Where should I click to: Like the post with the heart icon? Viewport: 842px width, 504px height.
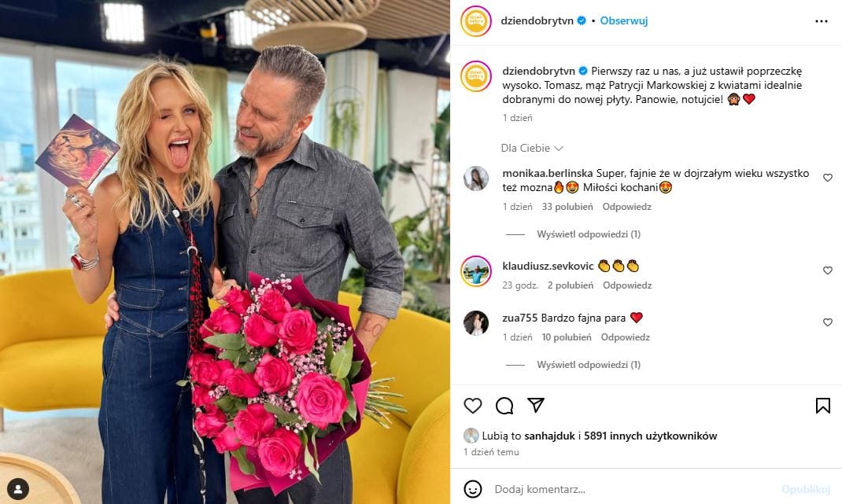[473, 406]
